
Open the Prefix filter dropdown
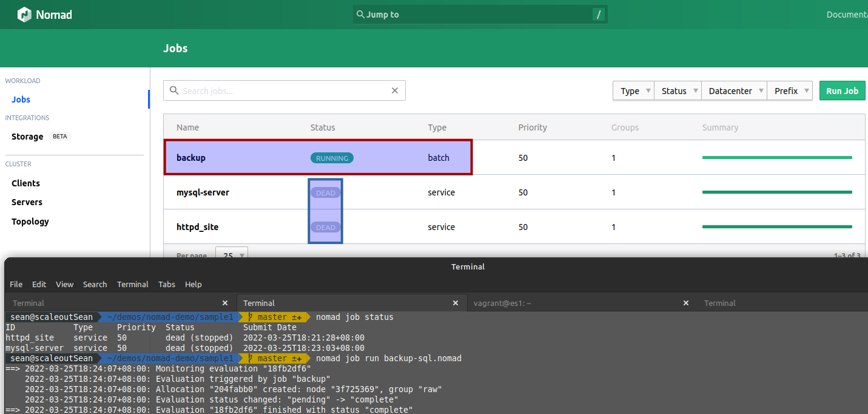pos(790,90)
